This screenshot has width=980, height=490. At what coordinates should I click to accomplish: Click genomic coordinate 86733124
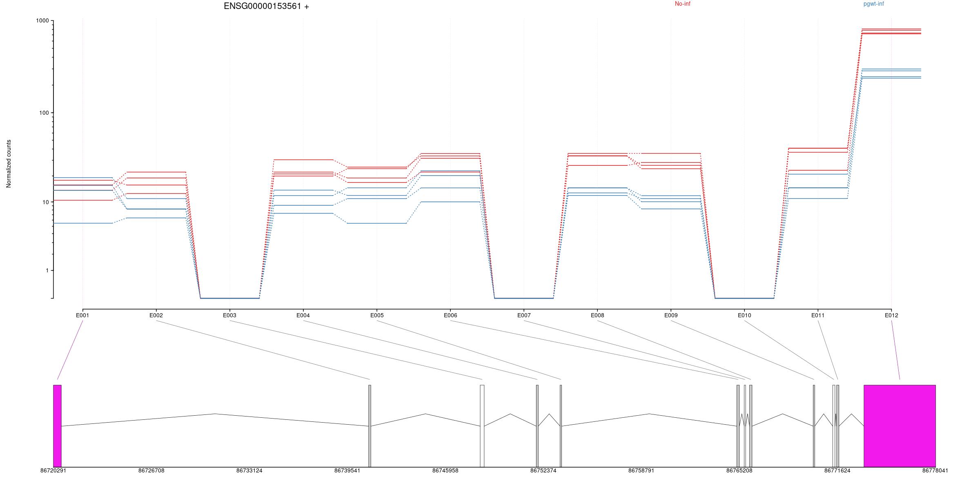tap(249, 471)
